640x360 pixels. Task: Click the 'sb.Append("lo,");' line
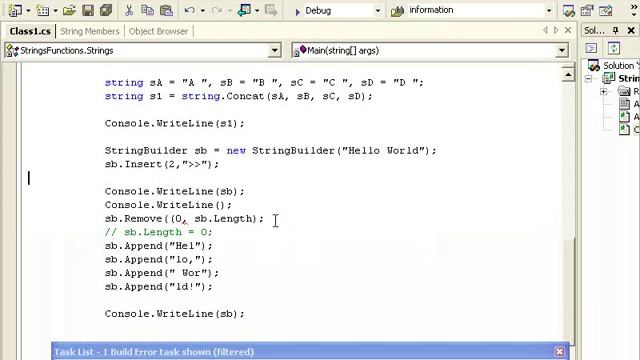(159, 260)
